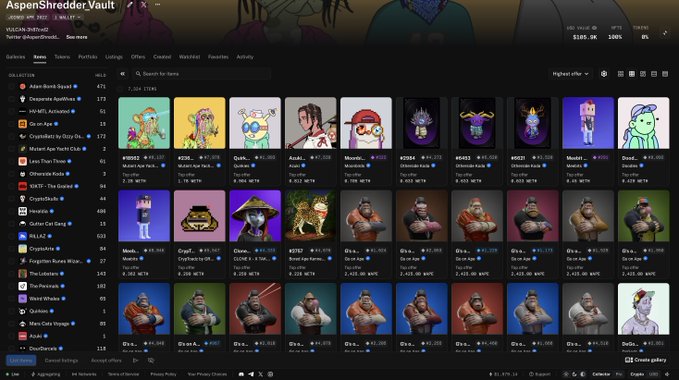Screen dimensions: 679x380
Task: Open the Listings tab
Action: pos(114,57)
